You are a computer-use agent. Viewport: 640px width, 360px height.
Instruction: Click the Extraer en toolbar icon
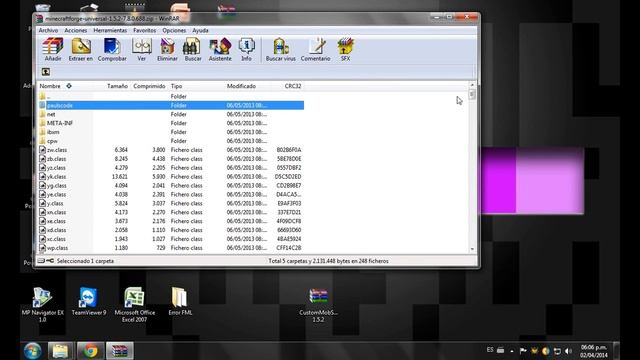[x=81, y=49]
